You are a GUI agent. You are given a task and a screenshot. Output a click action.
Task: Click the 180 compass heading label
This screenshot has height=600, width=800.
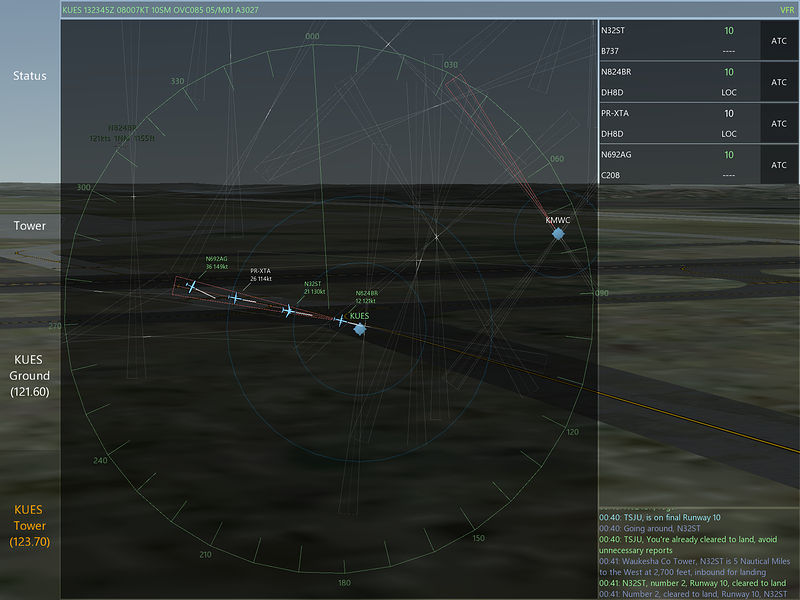pyautogui.click(x=344, y=583)
